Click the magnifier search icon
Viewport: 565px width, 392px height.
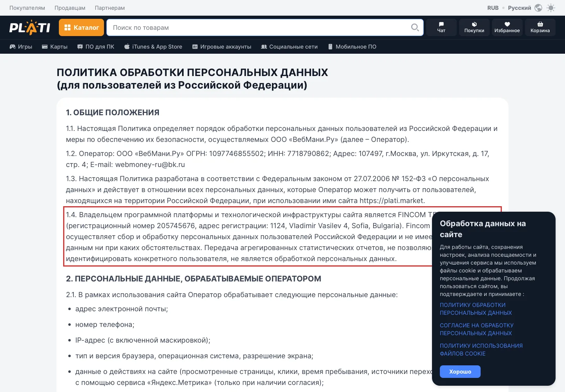pos(415,27)
